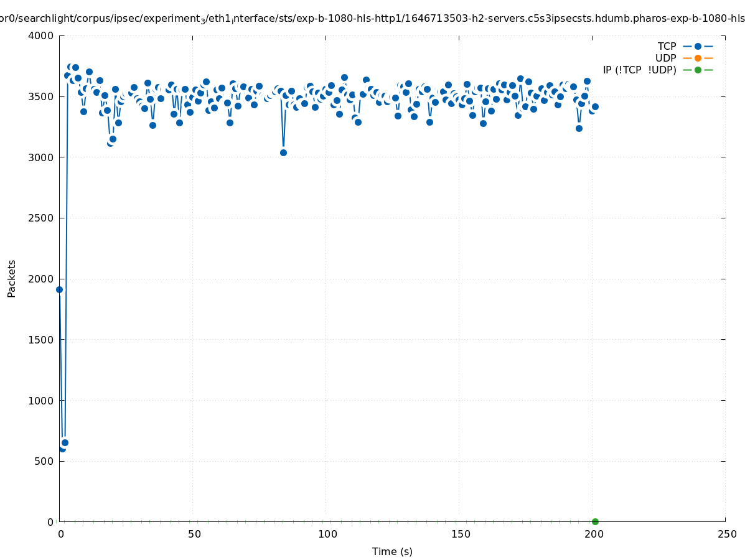Click the orange UDP legend marker

698,58
